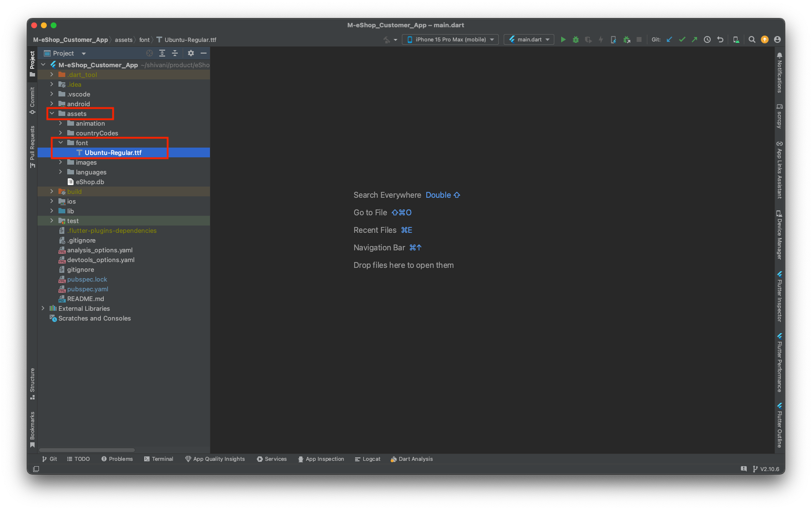The width and height of the screenshot is (812, 510).
Task: Start debugging with the green bug icon
Action: (576, 39)
